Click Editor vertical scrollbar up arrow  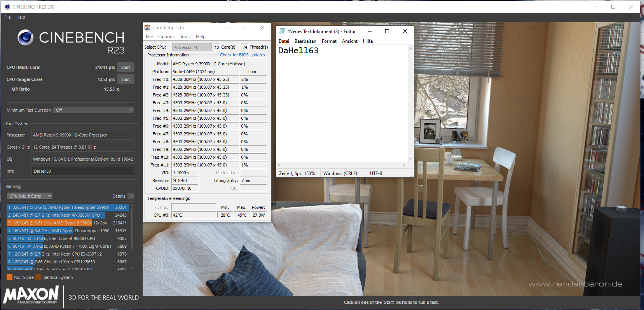(x=410, y=49)
